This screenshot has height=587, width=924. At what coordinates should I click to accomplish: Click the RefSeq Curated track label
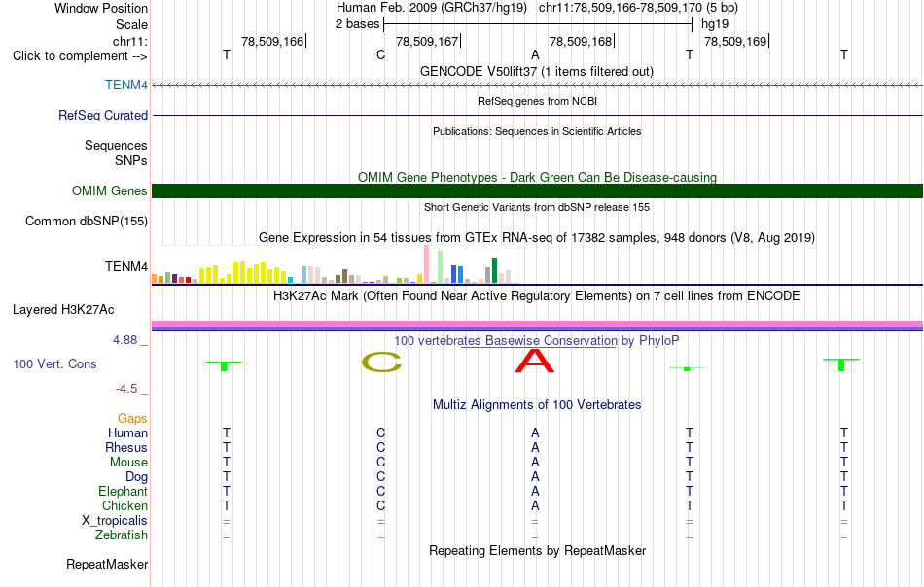(x=103, y=115)
